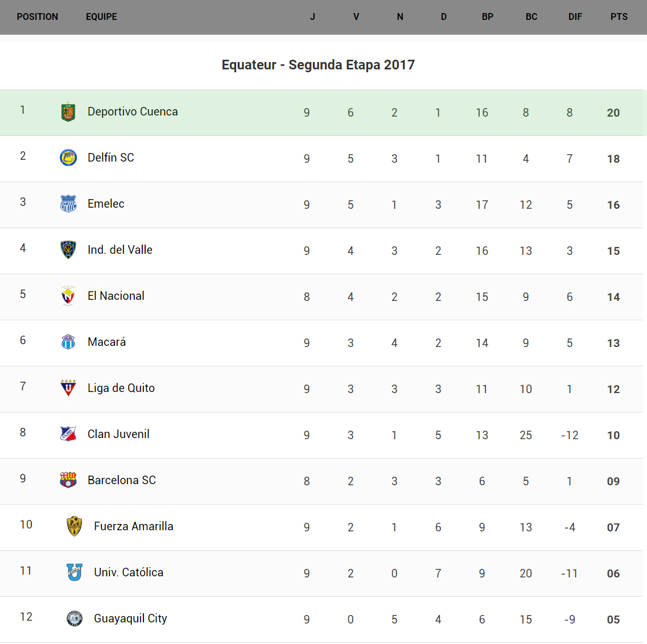This screenshot has height=644, width=647.
Task: Click the El Nacional team crest
Action: [68, 296]
